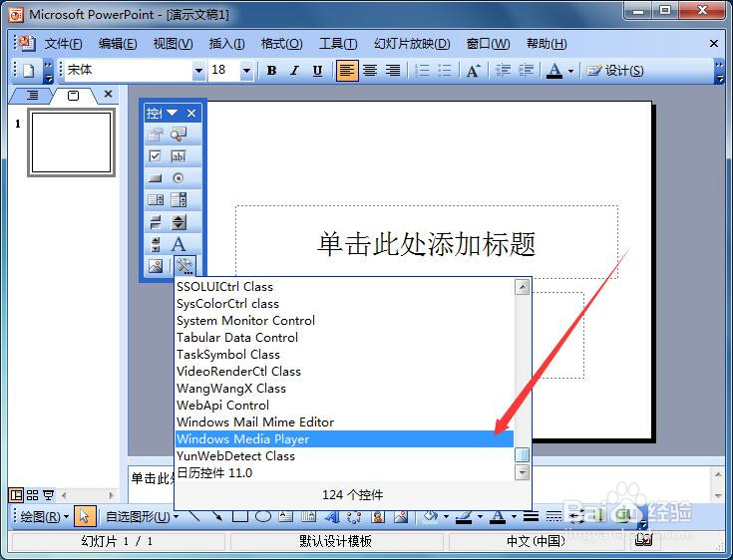Click the More Controls hammer-wrench icon
733x560 pixels.
point(184,266)
